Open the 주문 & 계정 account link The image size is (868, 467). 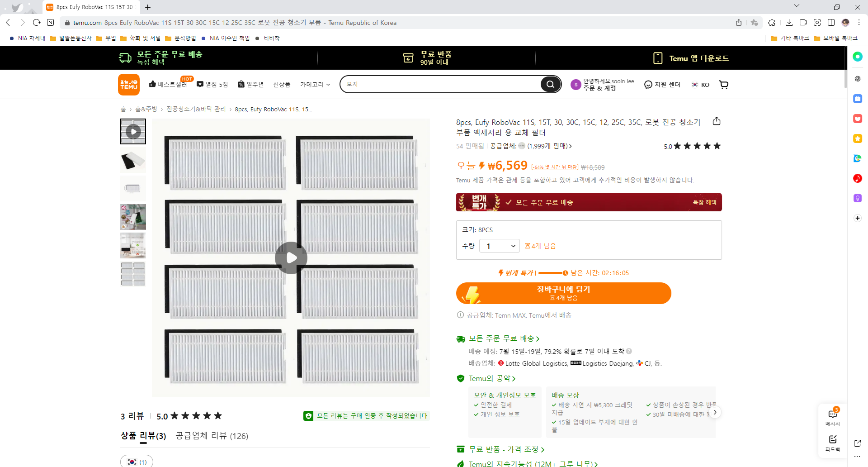[599, 88]
